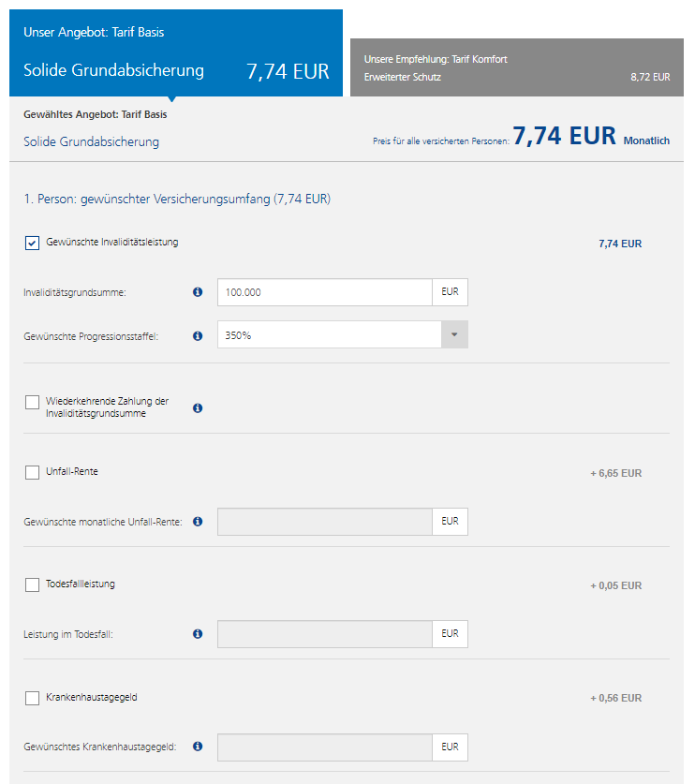Click the Monatlich payment label
695x784 pixels.
click(x=646, y=141)
